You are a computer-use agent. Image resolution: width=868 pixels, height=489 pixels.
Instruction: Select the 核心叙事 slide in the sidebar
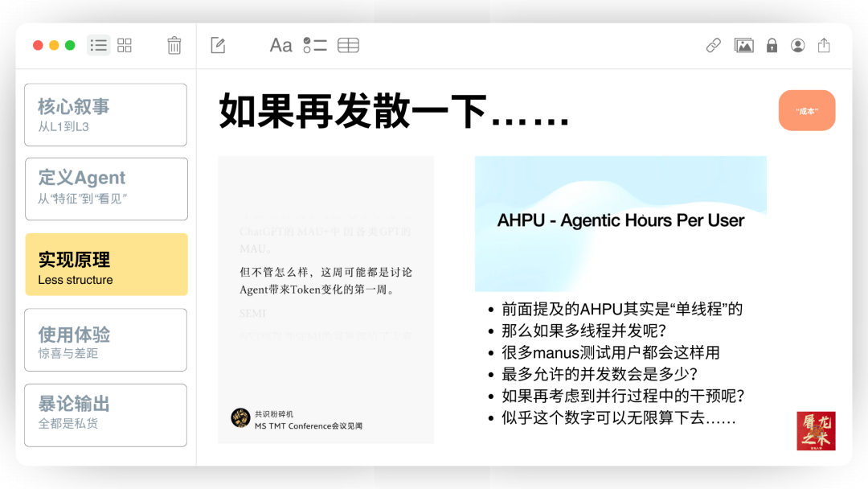pos(105,114)
